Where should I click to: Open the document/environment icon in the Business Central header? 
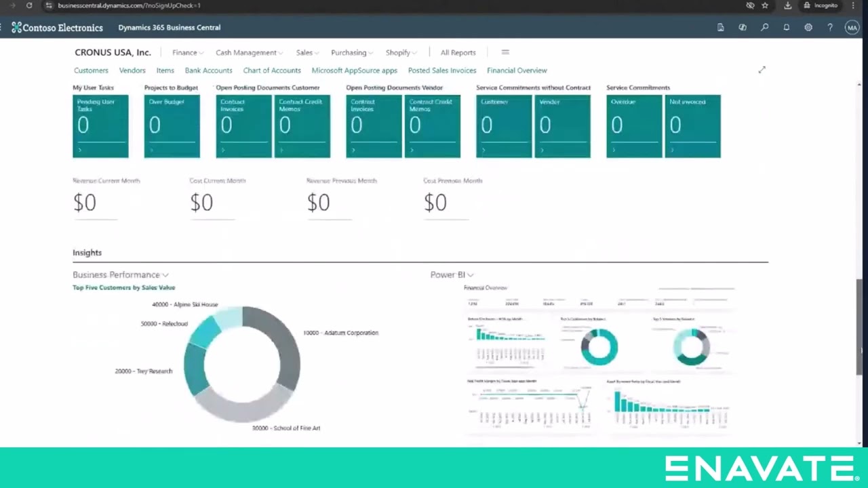pyautogui.click(x=721, y=28)
